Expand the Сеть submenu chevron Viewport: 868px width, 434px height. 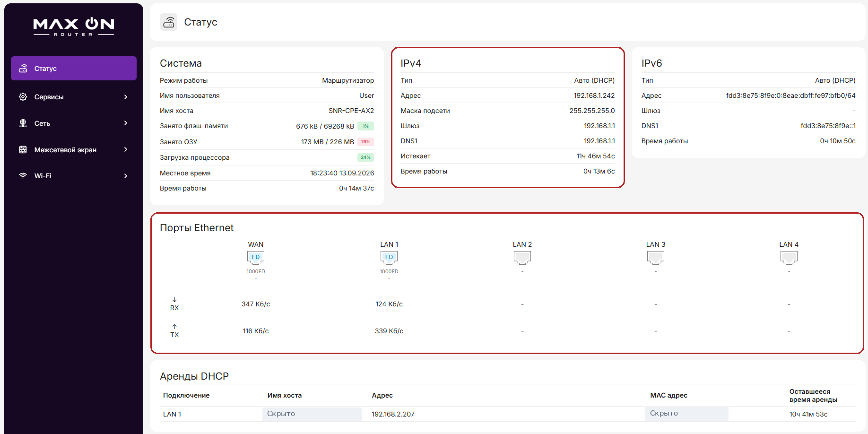pos(126,123)
